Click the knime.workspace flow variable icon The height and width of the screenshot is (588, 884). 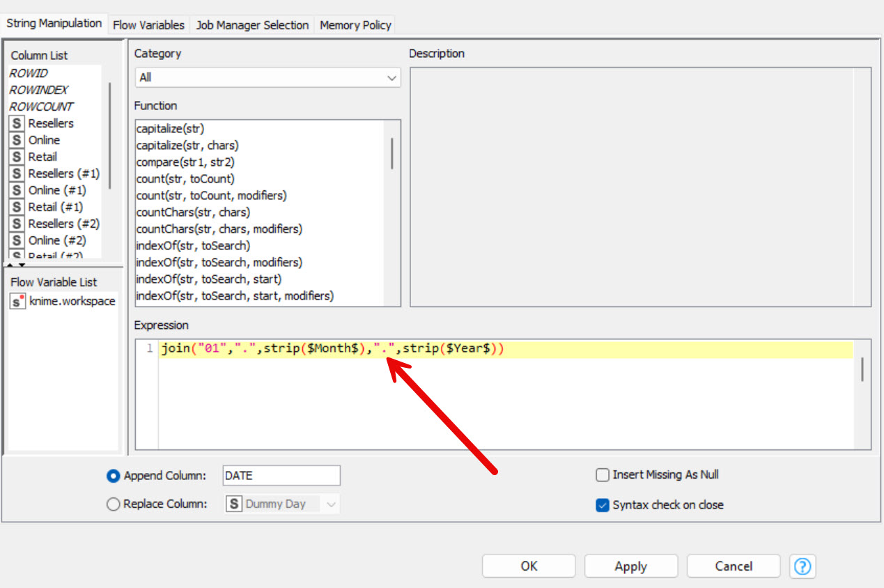(x=17, y=301)
